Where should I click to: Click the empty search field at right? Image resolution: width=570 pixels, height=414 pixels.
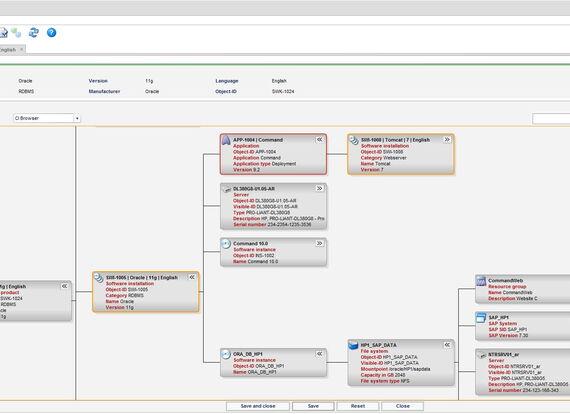click(551, 118)
